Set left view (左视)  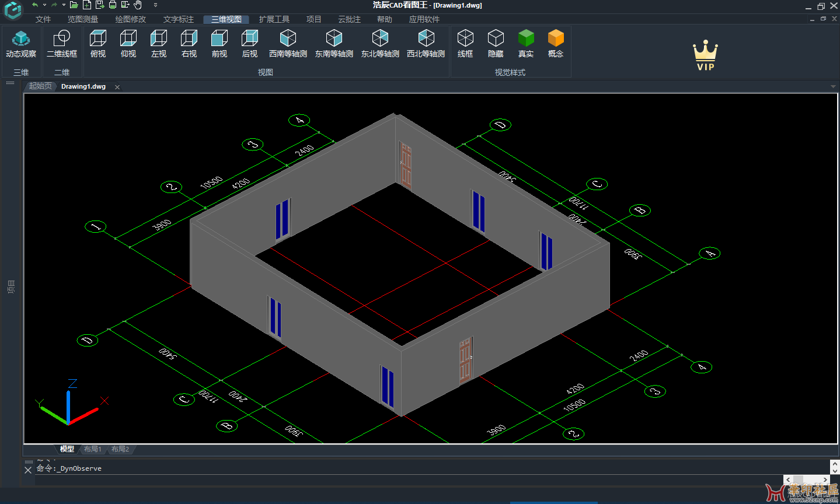click(159, 44)
